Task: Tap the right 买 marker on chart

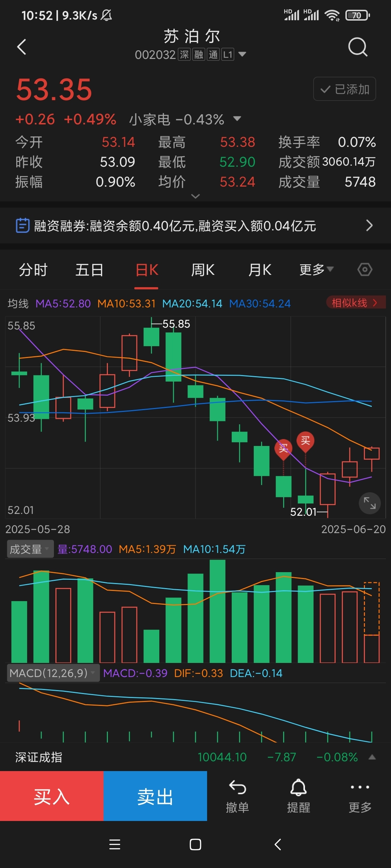Action: point(306,441)
